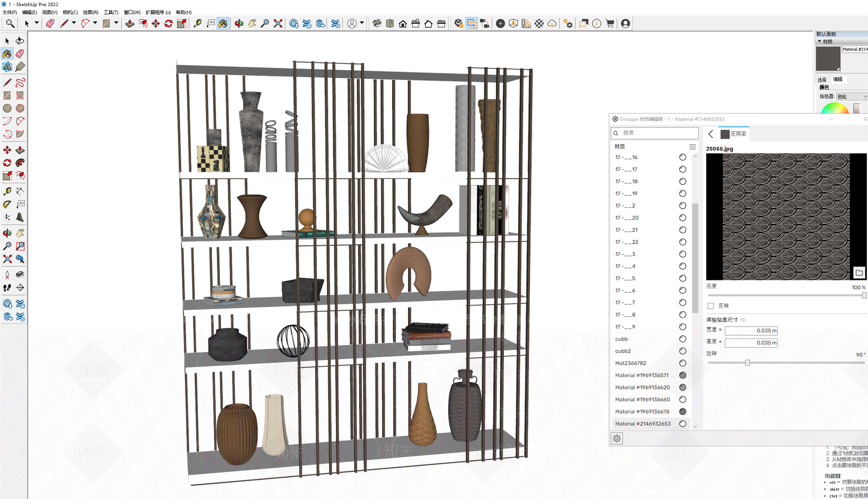Choose the Walk footprints tool in left toolbar

pos(7,287)
